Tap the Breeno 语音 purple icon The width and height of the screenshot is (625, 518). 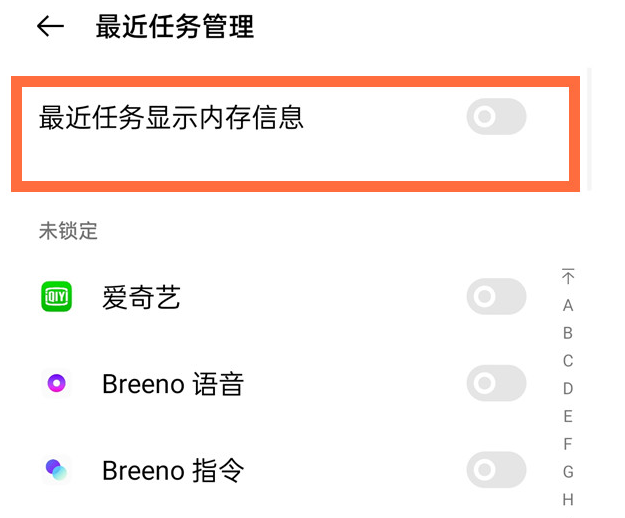pyautogui.click(x=57, y=383)
